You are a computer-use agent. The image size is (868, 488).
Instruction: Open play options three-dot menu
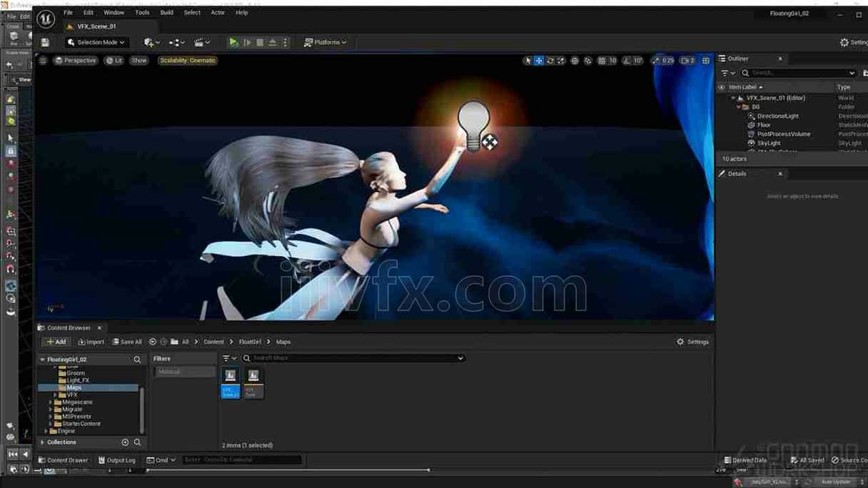click(x=285, y=43)
